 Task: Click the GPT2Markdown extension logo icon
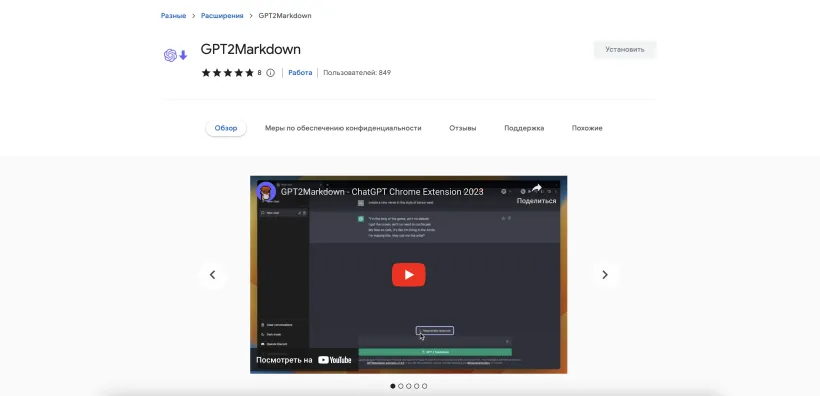[x=175, y=55]
